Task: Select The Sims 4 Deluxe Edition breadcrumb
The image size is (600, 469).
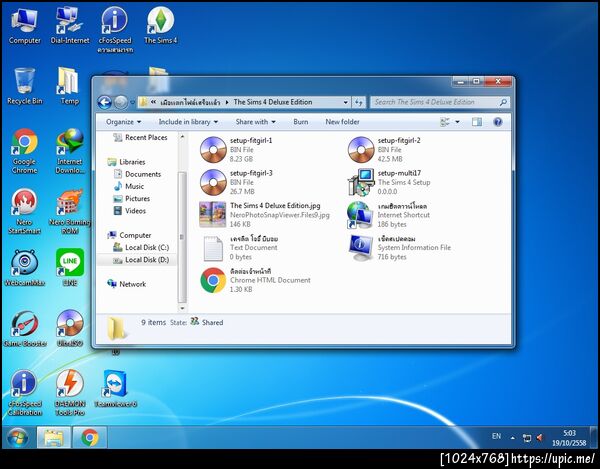Action: (273, 102)
